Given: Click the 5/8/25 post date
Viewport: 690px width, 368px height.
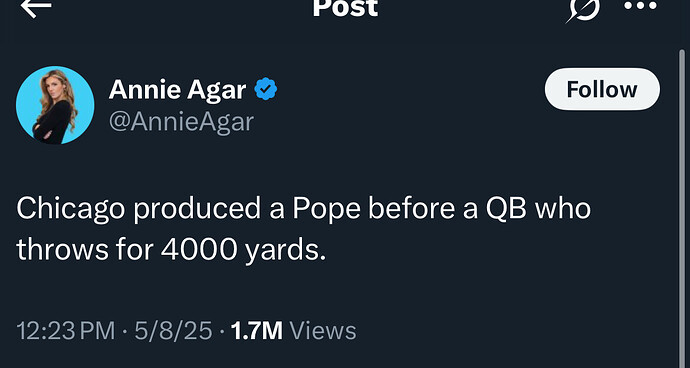Looking at the screenshot, I should click(173, 331).
